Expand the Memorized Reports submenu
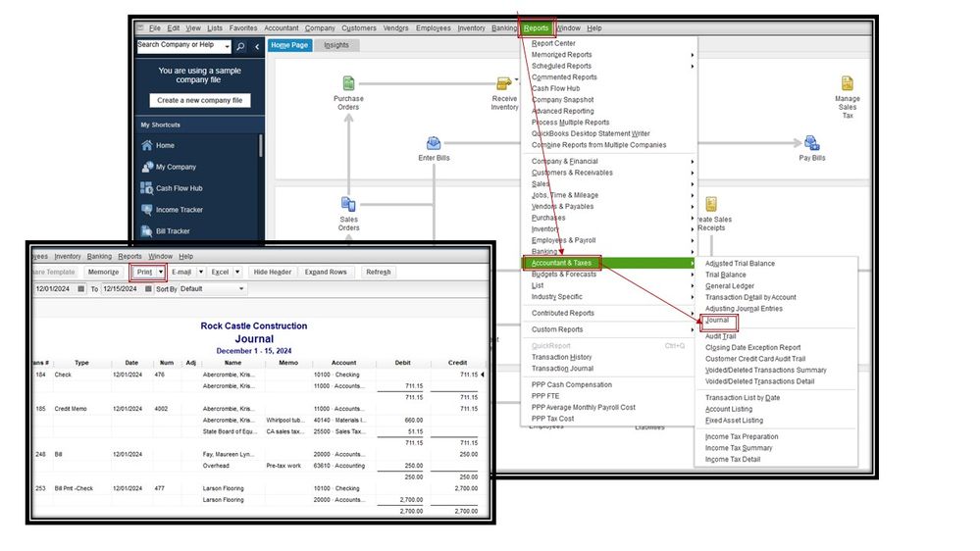The height and width of the screenshot is (551, 980). pos(692,55)
